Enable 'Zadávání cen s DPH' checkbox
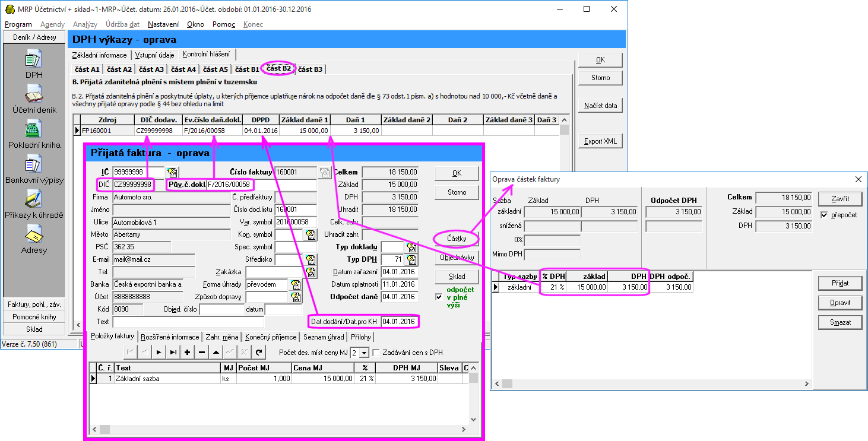The width and height of the screenshot is (868, 441). [x=376, y=353]
